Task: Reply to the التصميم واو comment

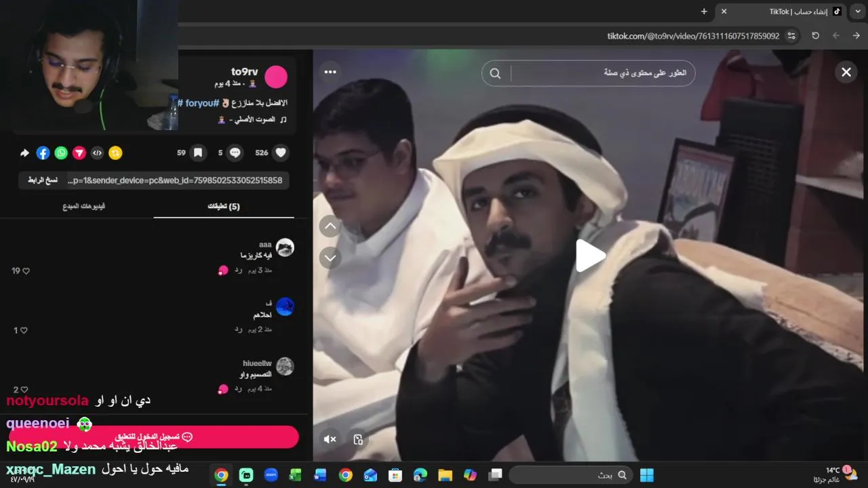Action: 238,388
